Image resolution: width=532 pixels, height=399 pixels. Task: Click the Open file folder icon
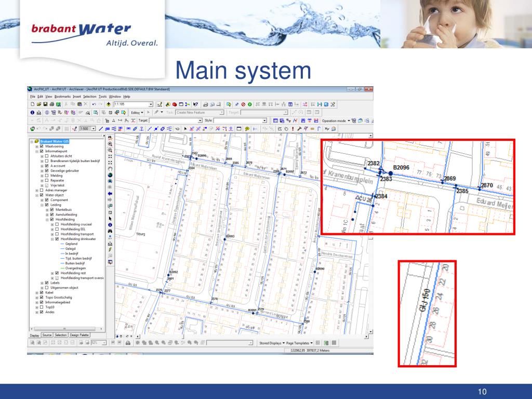pyautogui.click(x=38, y=104)
